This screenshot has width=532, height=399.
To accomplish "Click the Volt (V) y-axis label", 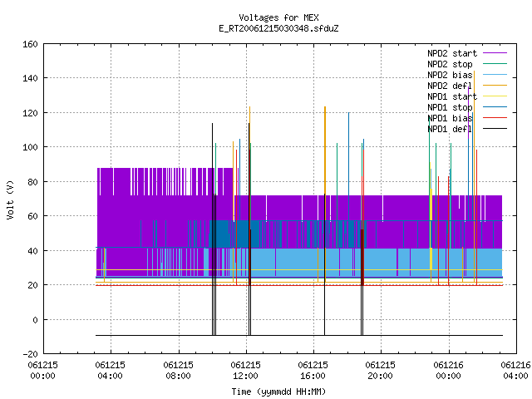I will 10,199.
